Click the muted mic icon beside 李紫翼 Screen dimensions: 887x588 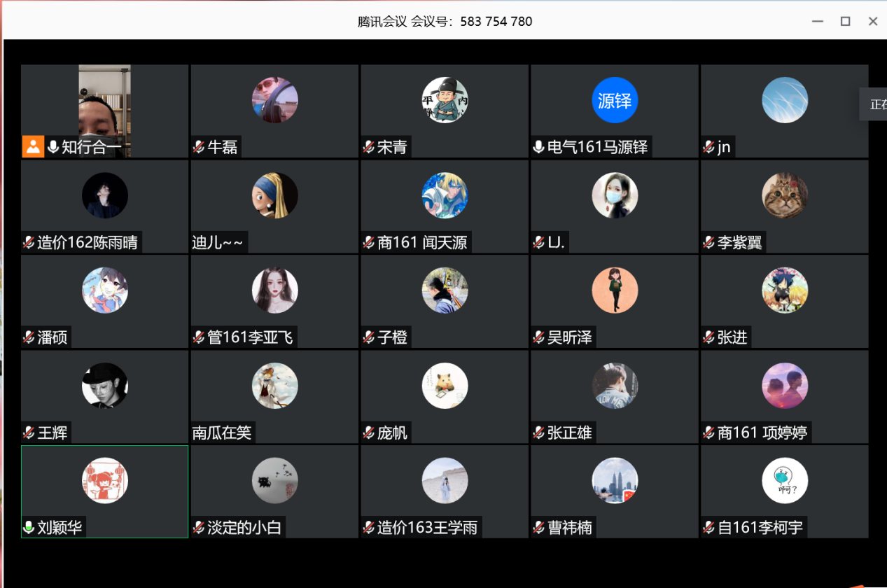click(708, 243)
